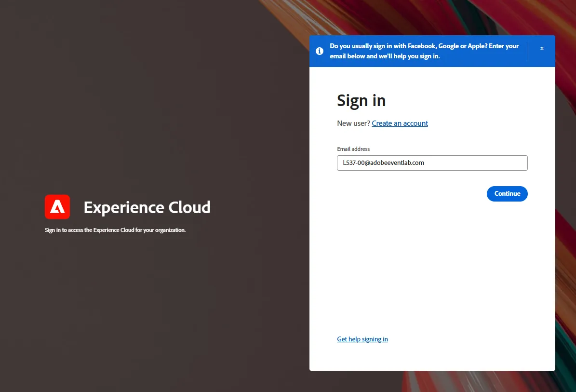
Task: Click the organization sign-in tagline text
Action: [115, 230]
